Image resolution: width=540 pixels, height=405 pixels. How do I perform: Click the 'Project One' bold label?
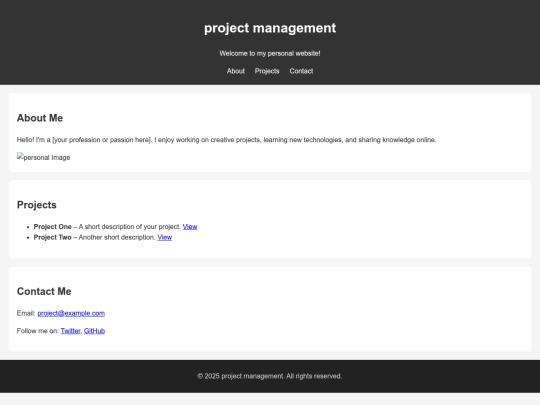pos(52,227)
